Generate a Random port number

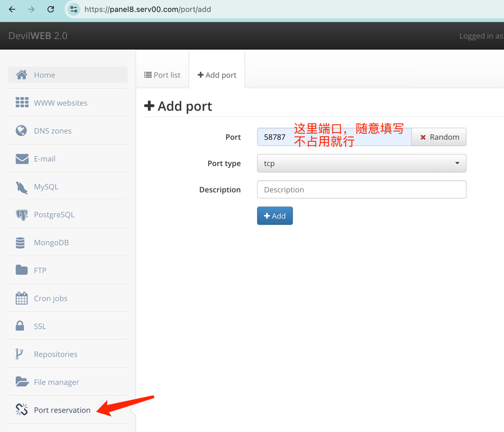439,137
